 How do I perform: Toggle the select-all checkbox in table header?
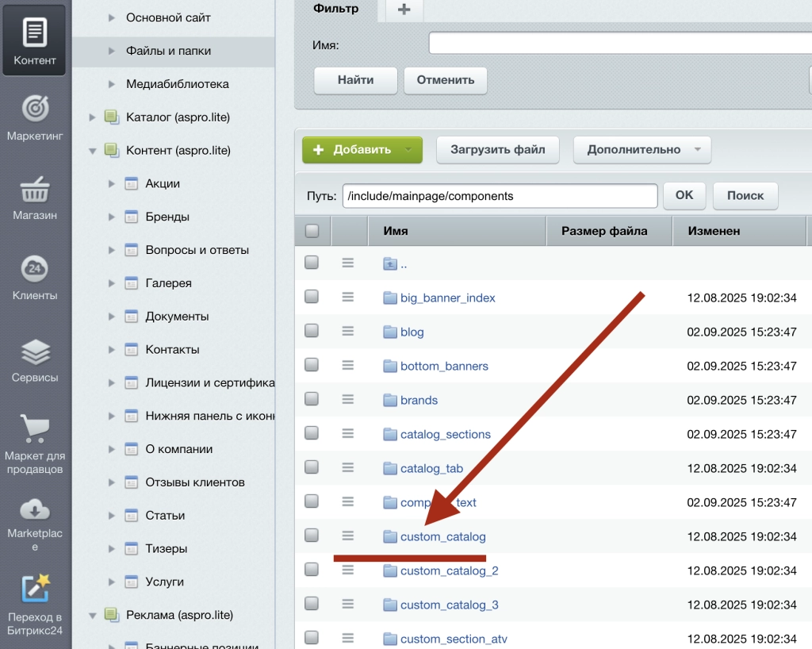(312, 231)
